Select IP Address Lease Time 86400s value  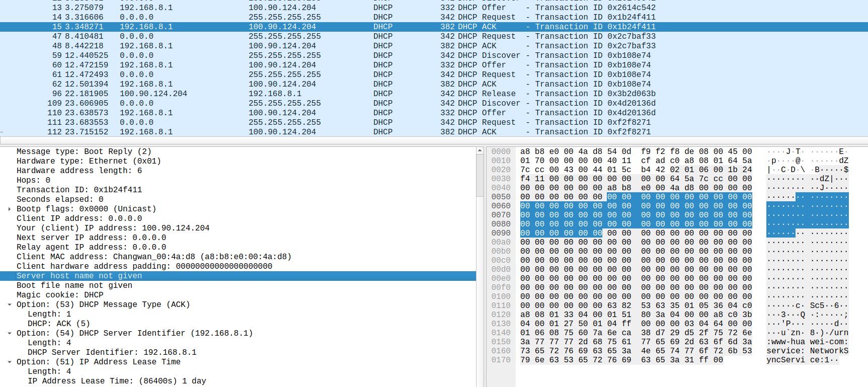click(116, 381)
